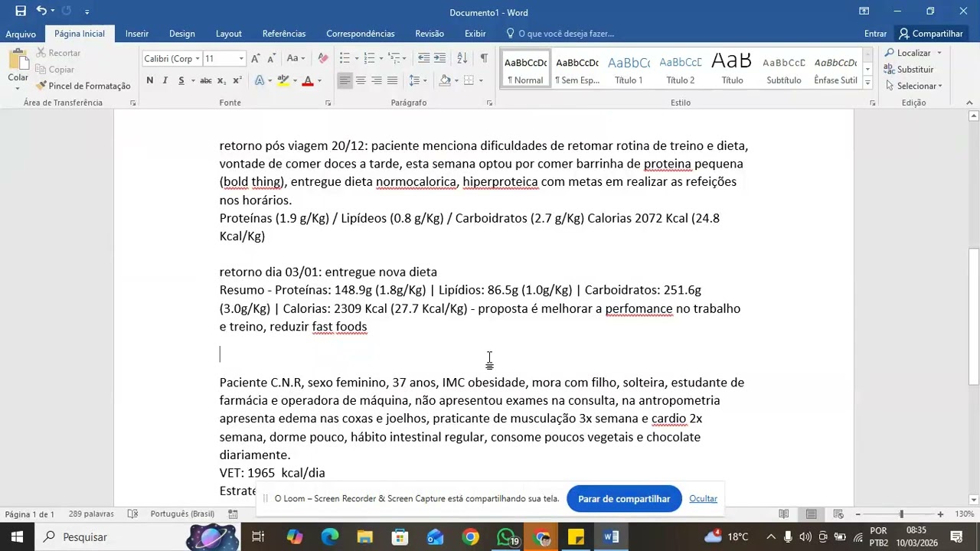Click the zoom slider handle
The image size is (980, 551).
(901, 514)
